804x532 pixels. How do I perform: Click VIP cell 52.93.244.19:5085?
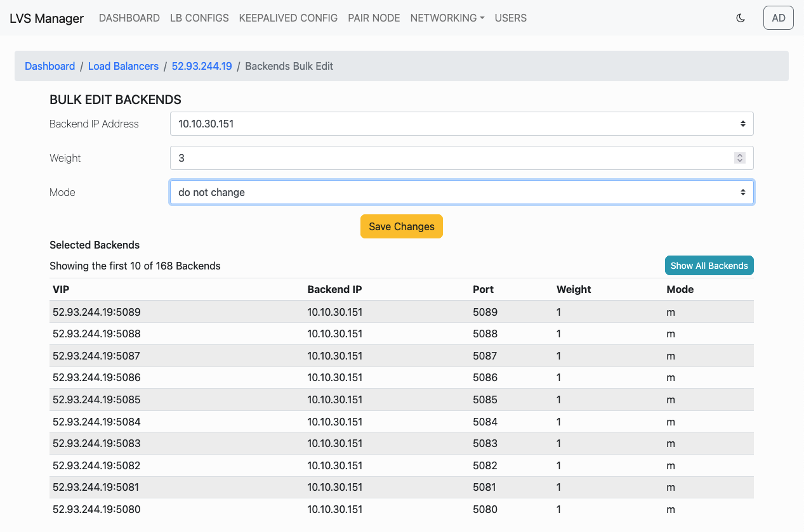[x=96, y=399]
